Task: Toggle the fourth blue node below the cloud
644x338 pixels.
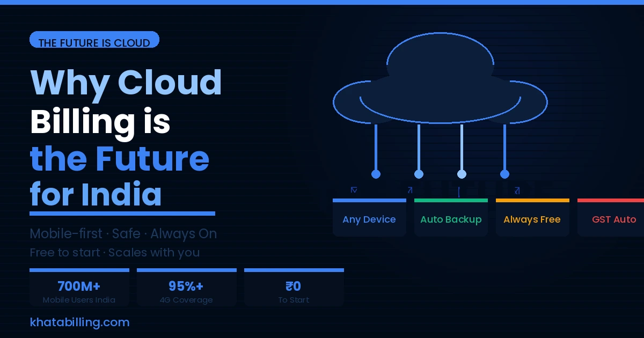Action: (x=504, y=174)
